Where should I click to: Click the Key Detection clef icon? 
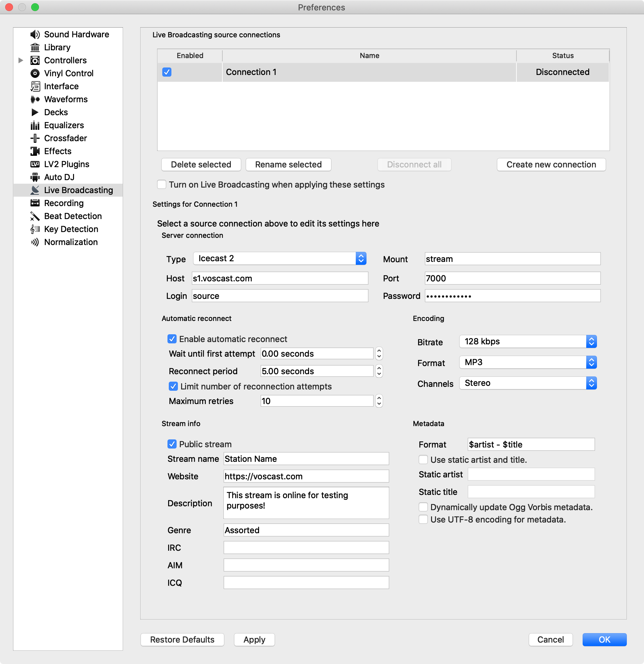point(35,229)
